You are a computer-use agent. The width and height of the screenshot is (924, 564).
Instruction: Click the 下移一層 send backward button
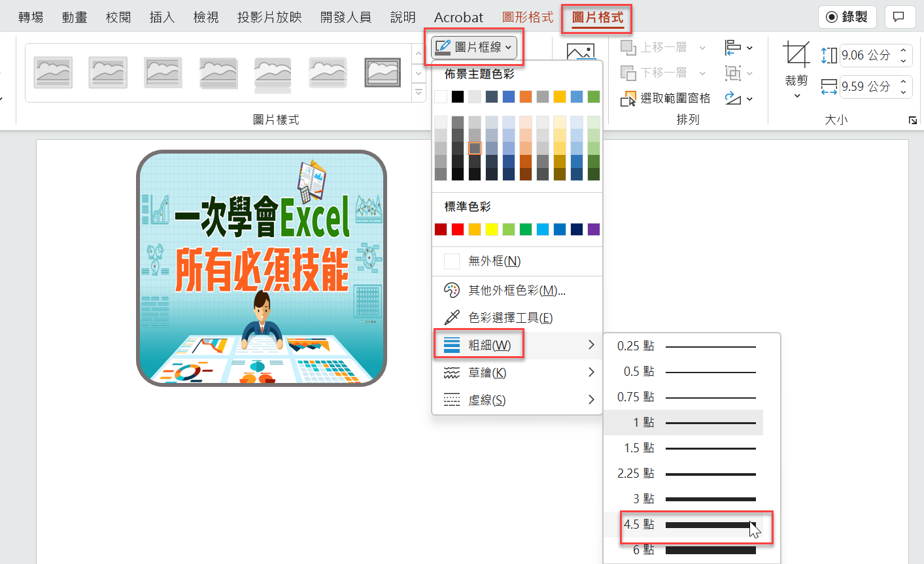(654, 73)
